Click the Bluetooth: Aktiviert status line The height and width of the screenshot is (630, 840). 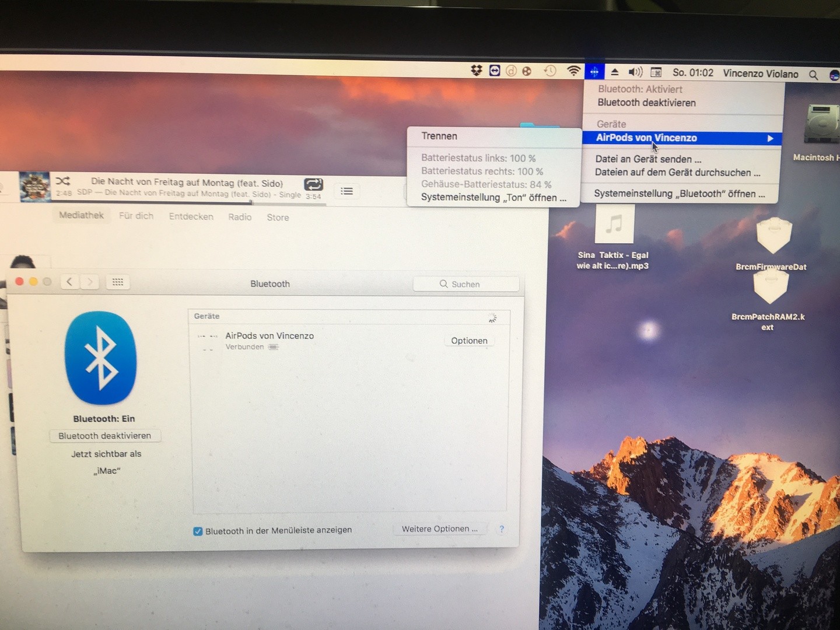point(640,89)
